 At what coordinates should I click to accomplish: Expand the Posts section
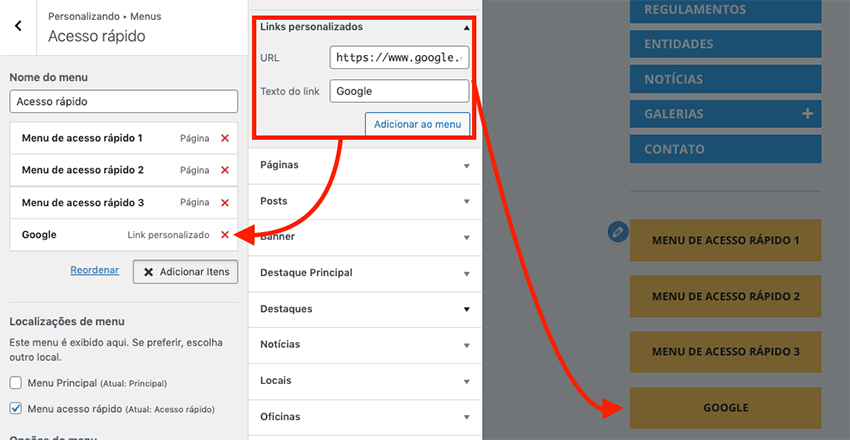(x=466, y=201)
